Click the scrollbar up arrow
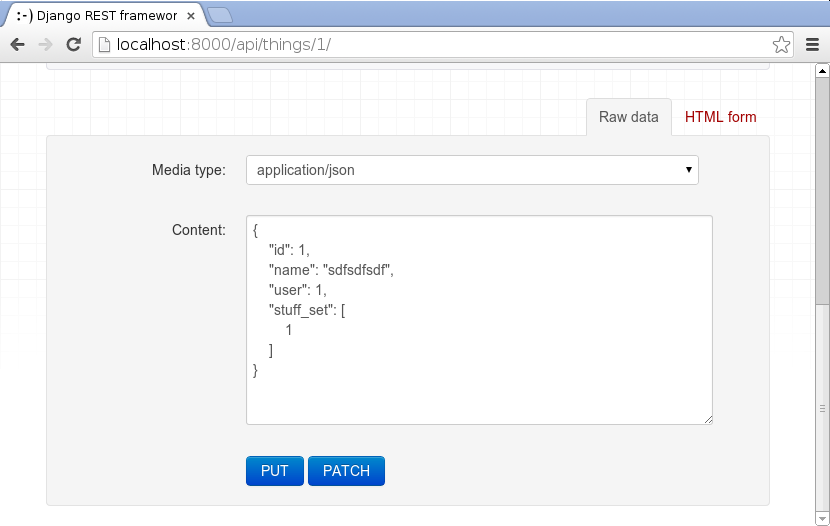The width and height of the screenshot is (830, 526). tap(822, 71)
